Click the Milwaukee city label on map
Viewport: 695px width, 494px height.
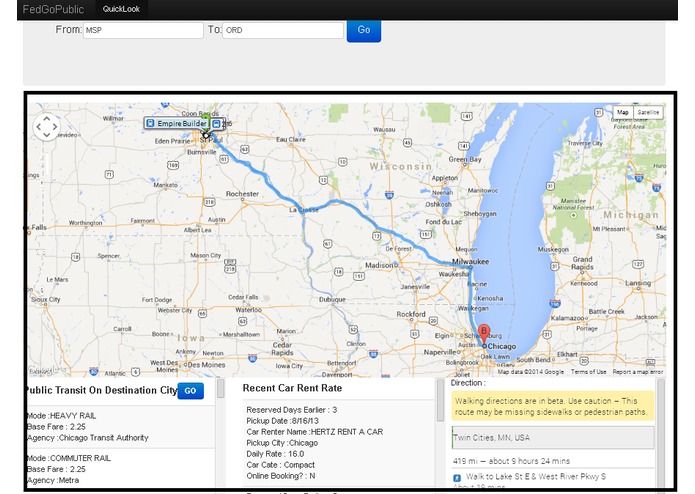[x=470, y=261]
